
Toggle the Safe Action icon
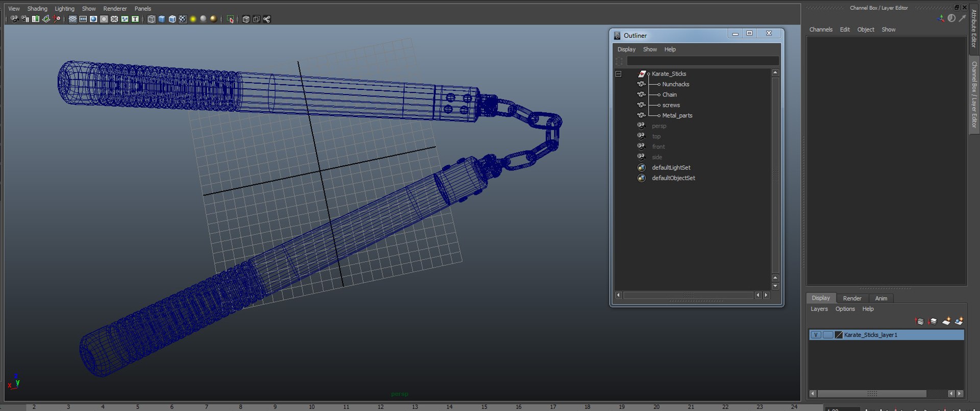(x=125, y=19)
